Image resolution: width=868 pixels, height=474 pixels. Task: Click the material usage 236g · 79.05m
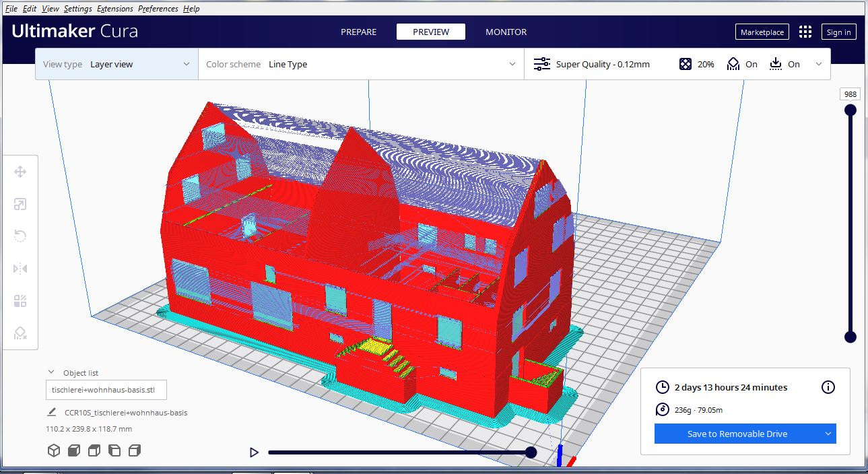[x=698, y=409]
